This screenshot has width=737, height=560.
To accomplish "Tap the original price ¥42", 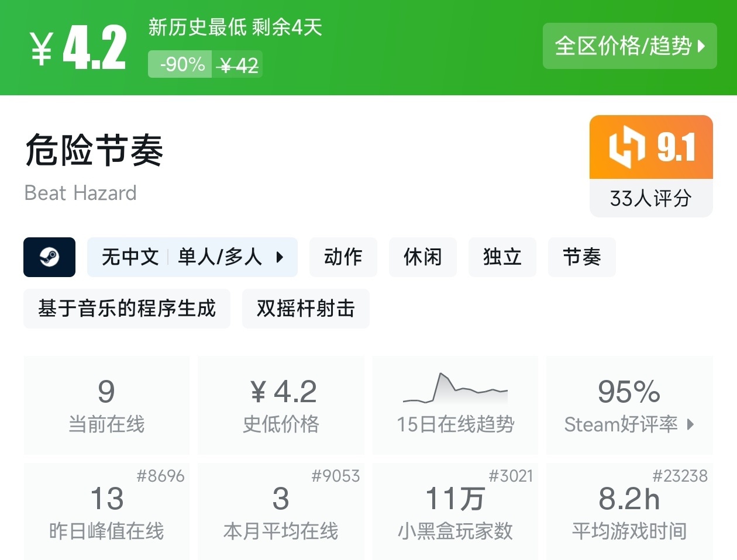I will pos(237,65).
